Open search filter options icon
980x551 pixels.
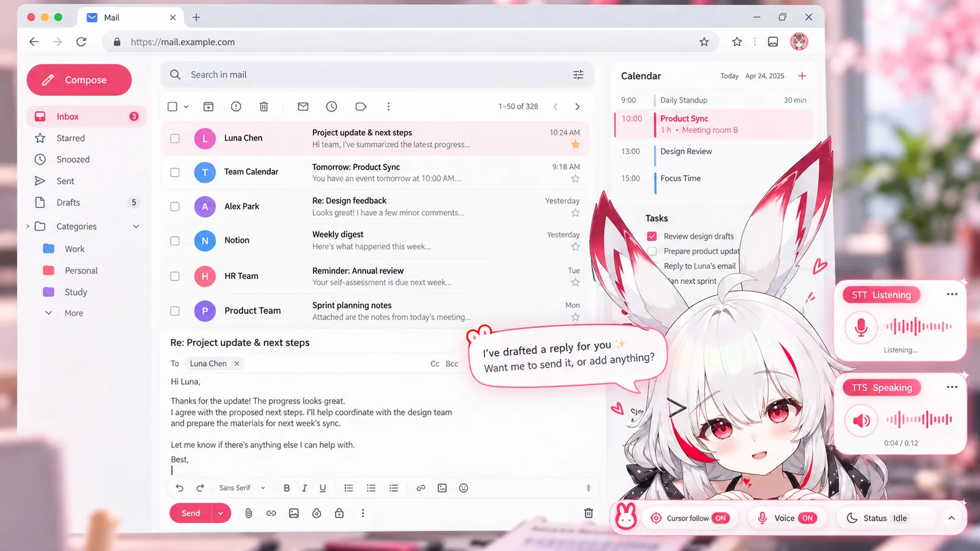[x=578, y=75]
